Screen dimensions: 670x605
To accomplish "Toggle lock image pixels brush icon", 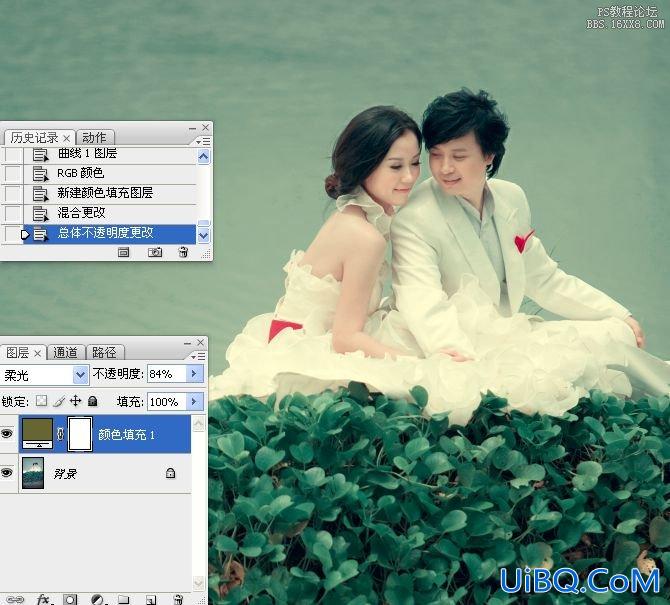I will click(59, 401).
